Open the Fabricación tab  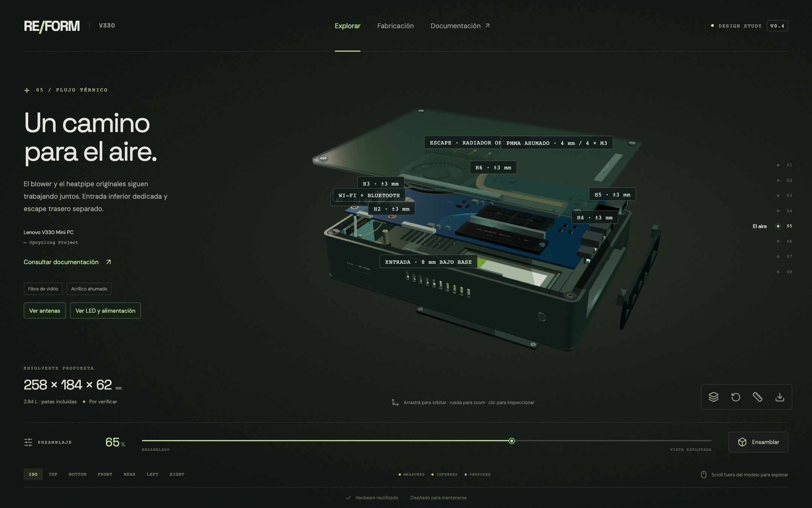click(395, 26)
